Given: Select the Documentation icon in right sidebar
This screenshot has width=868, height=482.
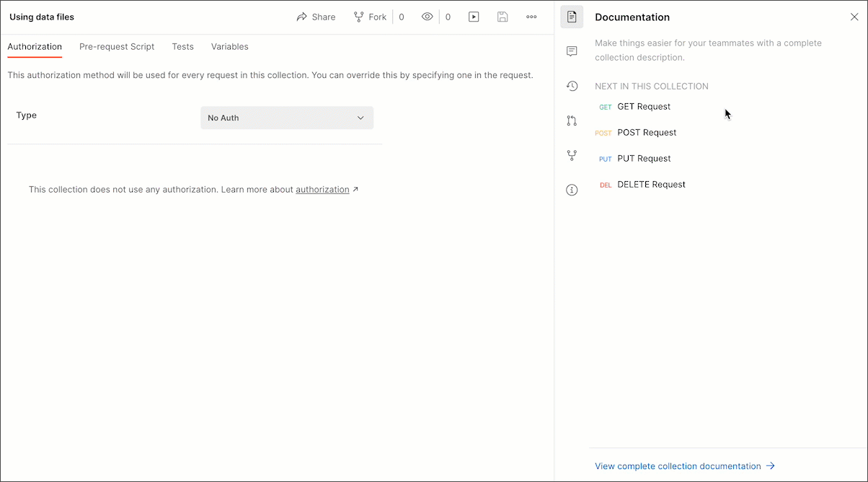Looking at the screenshot, I should coord(572,17).
